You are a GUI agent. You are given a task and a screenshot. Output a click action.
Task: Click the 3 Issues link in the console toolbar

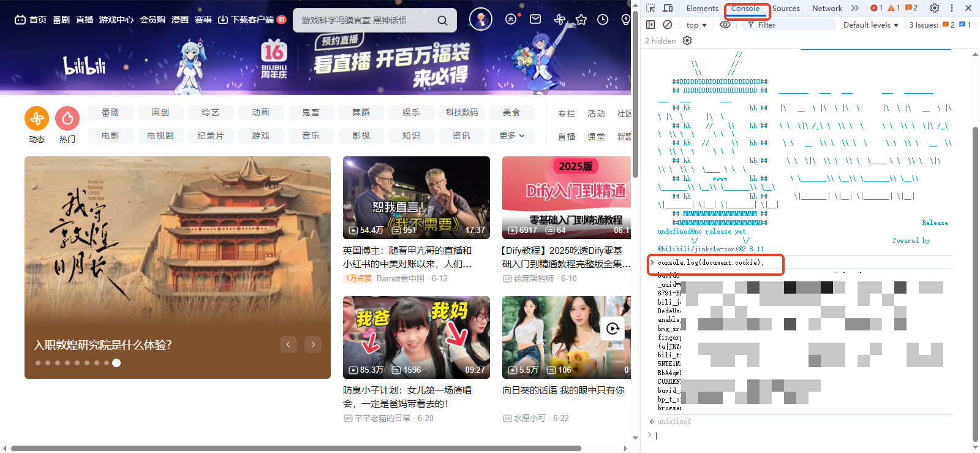(x=940, y=25)
